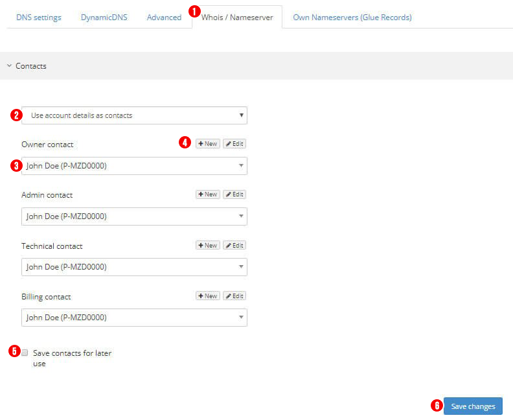
Task: Edit the Owner contact
Action: [234, 144]
